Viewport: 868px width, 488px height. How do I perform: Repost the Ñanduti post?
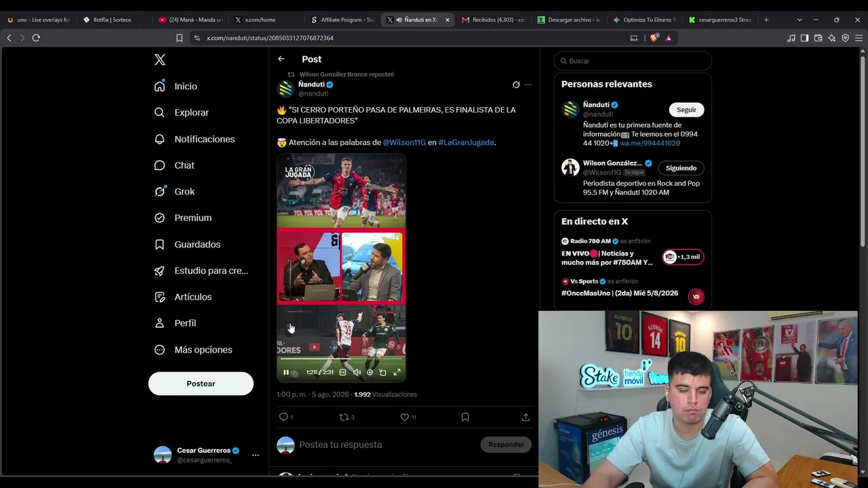click(x=347, y=418)
